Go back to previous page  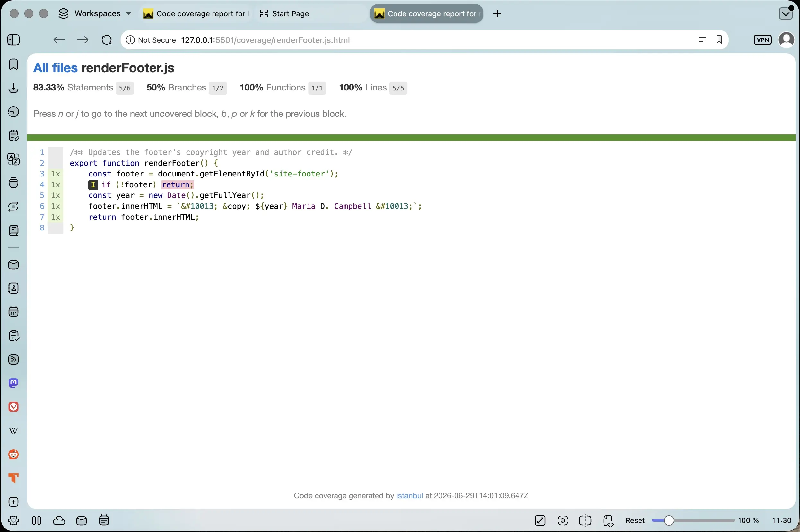point(59,40)
